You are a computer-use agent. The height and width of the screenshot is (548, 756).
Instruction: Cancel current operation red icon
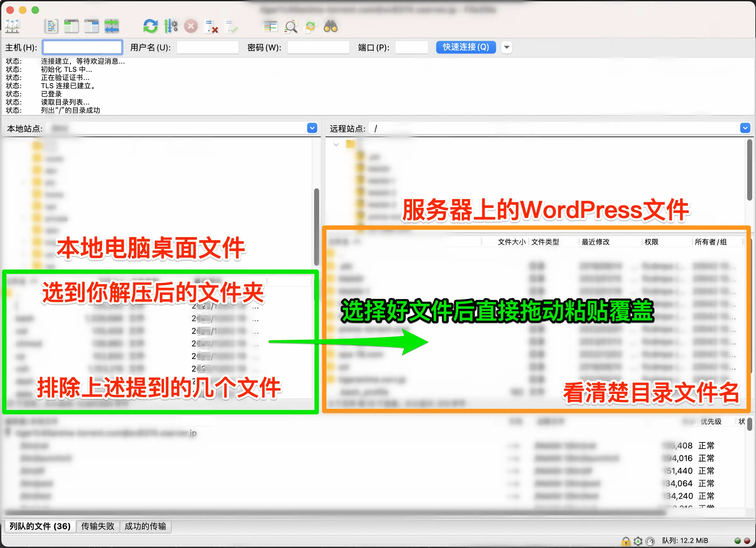click(191, 26)
